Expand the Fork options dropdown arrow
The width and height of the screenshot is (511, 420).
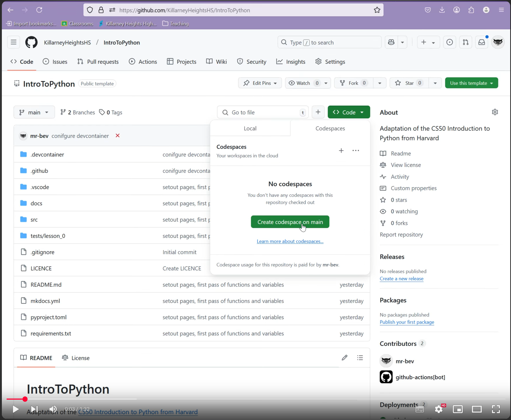380,83
